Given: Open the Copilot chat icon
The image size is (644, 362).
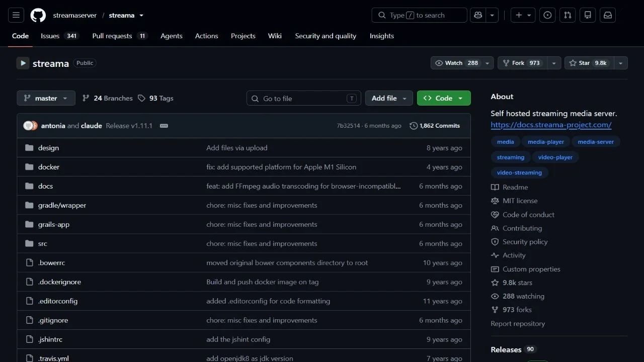Looking at the screenshot, I should (477, 15).
